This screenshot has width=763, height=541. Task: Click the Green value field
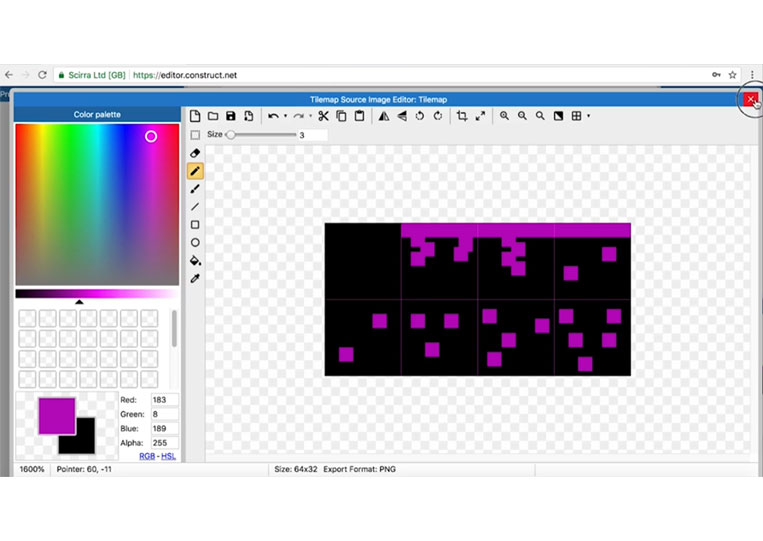click(x=164, y=414)
